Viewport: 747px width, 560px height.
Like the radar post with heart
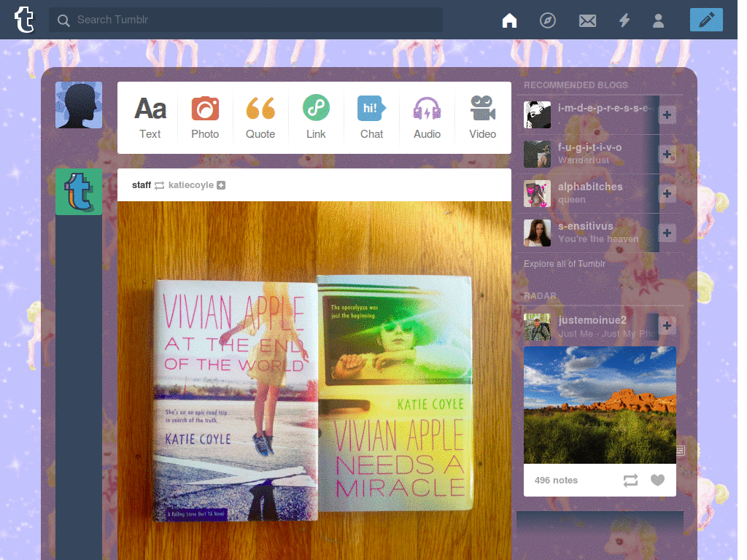657,480
